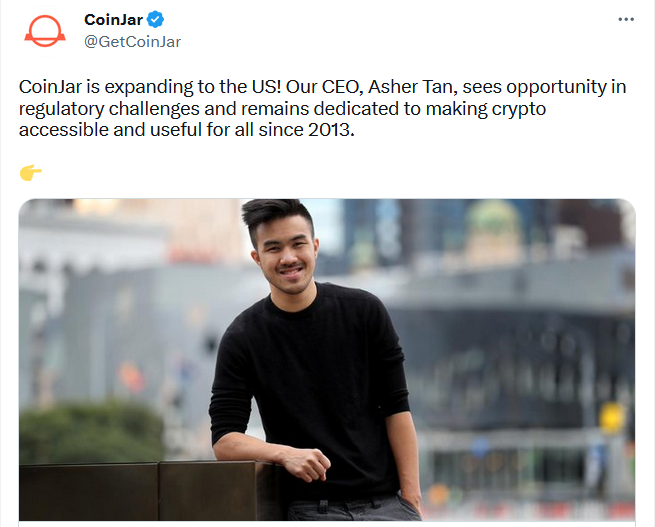Open the three-dot more options menu
Image resolution: width=655 pixels, height=527 pixels.
(x=626, y=19)
